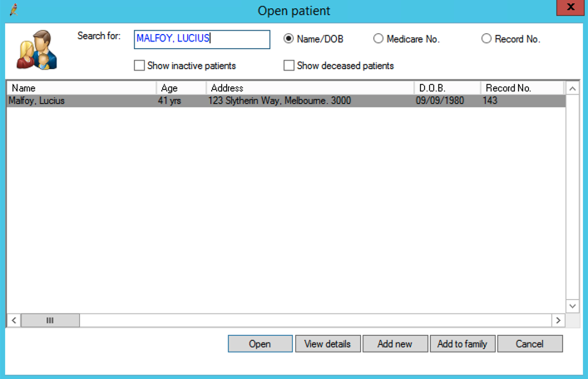Click the 41 yrs age cell

pos(170,101)
